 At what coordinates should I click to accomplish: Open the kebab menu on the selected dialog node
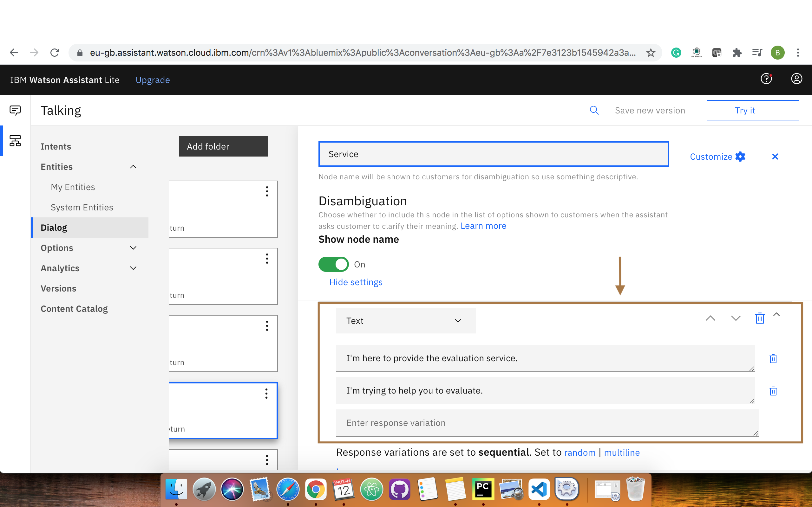[267, 394]
